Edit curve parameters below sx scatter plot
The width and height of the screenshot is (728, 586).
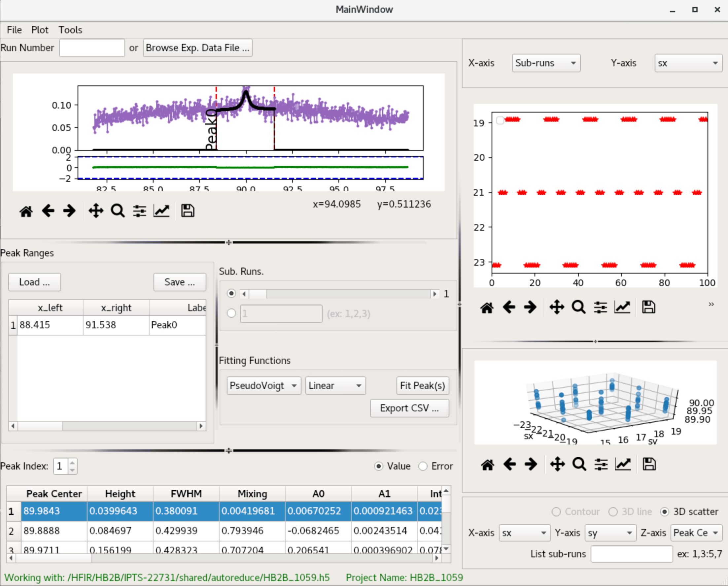(622, 308)
